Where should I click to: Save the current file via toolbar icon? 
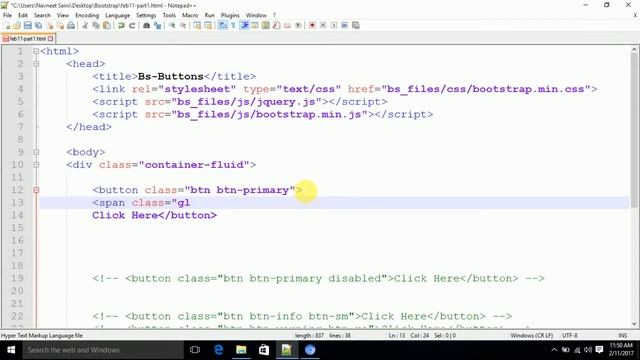coord(27,25)
